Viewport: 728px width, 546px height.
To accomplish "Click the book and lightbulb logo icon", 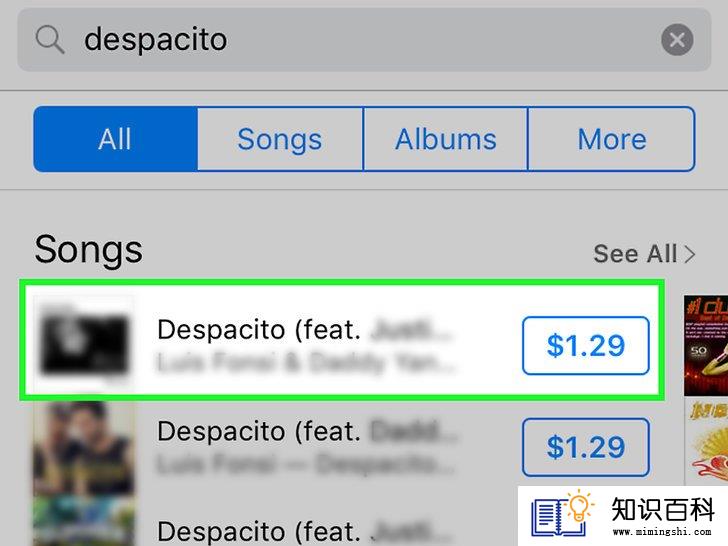I will [562, 514].
